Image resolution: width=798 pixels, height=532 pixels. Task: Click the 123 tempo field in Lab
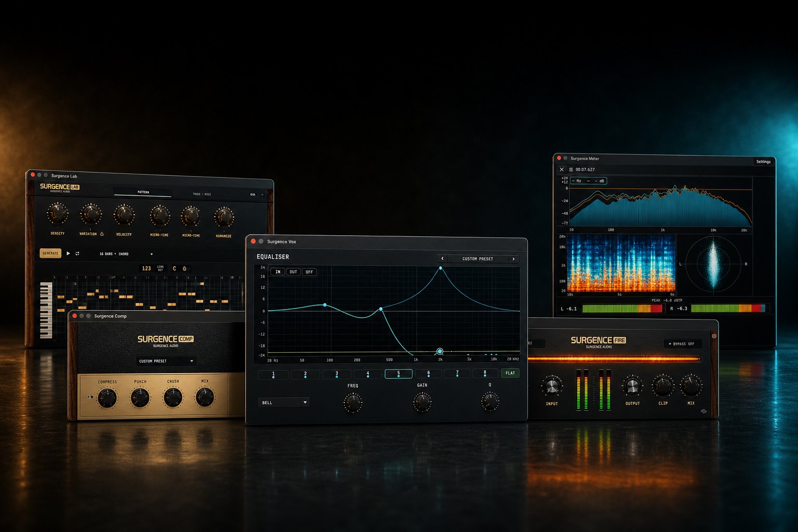[147, 269]
